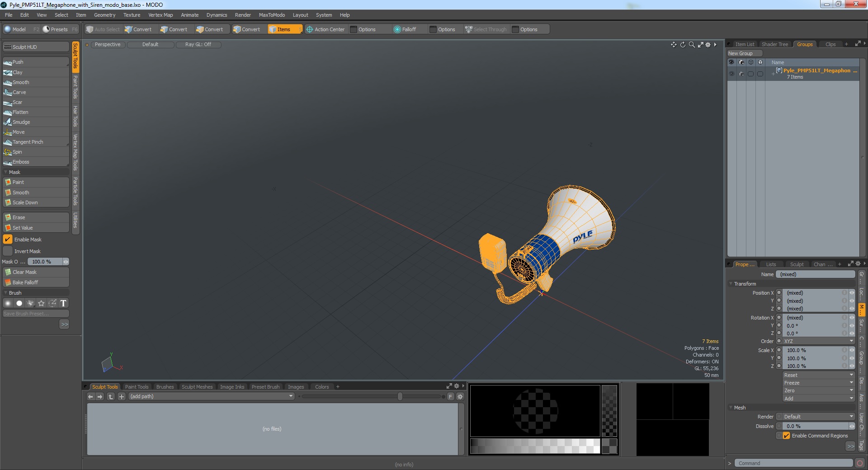Activate the Carve sculpt tool
This screenshot has height=470, width=868.
[36, 92]
